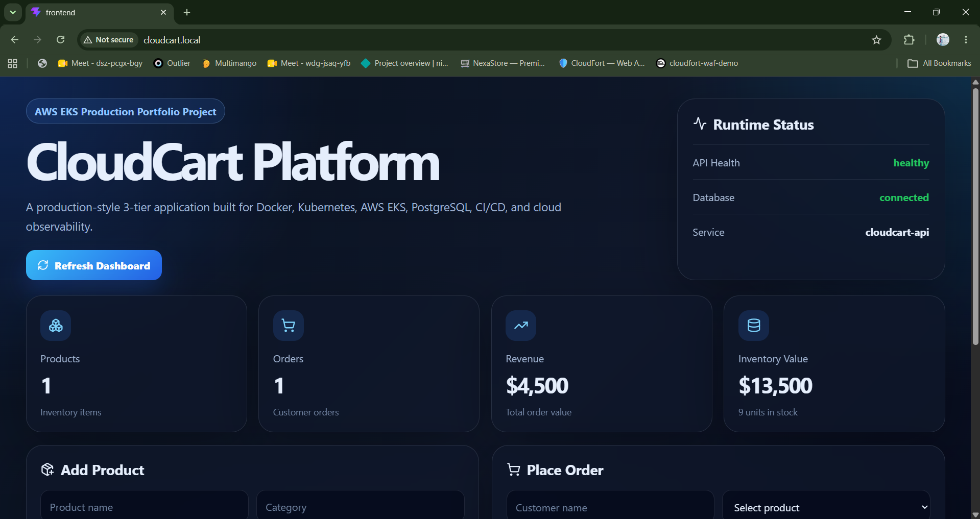Click the '9 units in stock' text
980x519 pixels.
[768, 412]
